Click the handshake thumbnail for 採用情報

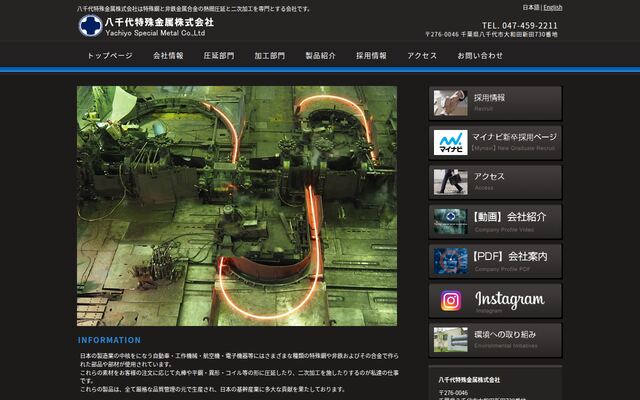point(450,103)
